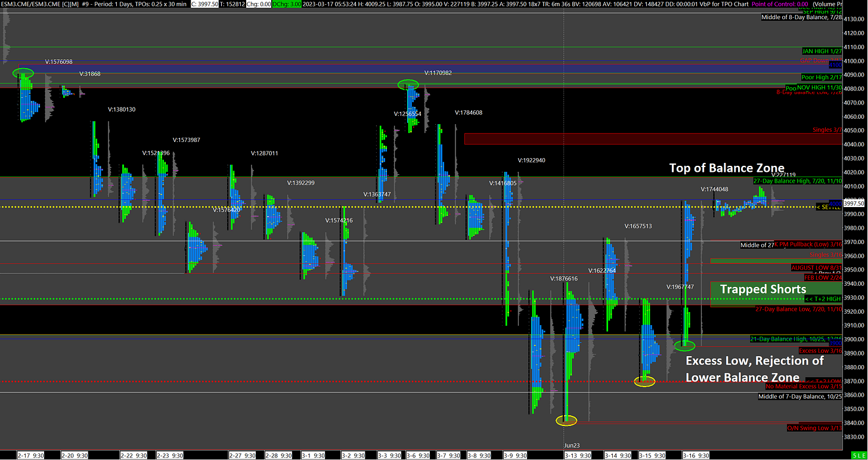Select the Poor High 2/17 level label
The image size is (868, 460).
click(x=822, y=77)
